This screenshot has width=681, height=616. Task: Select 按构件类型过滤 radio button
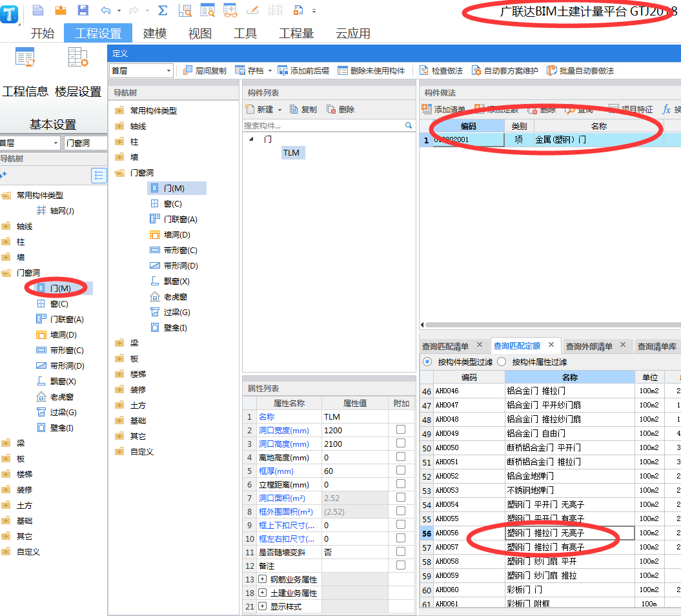pyautogui.click(x=428, y=362)
